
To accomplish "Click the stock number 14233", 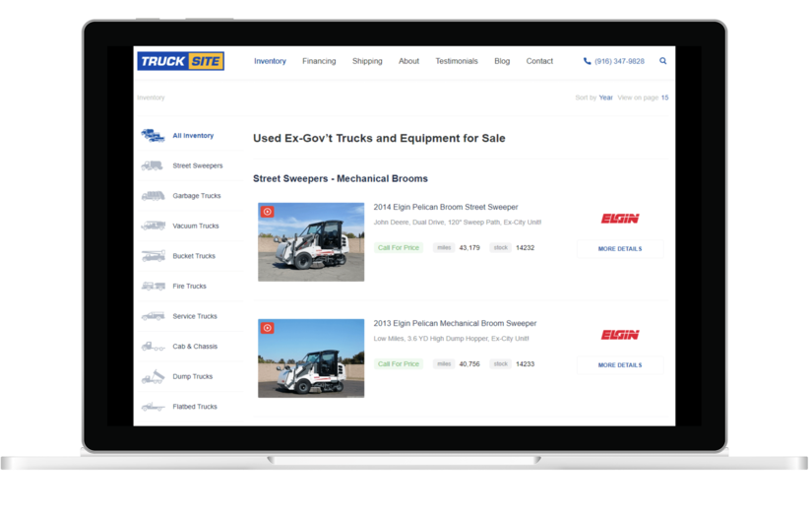I will click(x=526, y=364).
